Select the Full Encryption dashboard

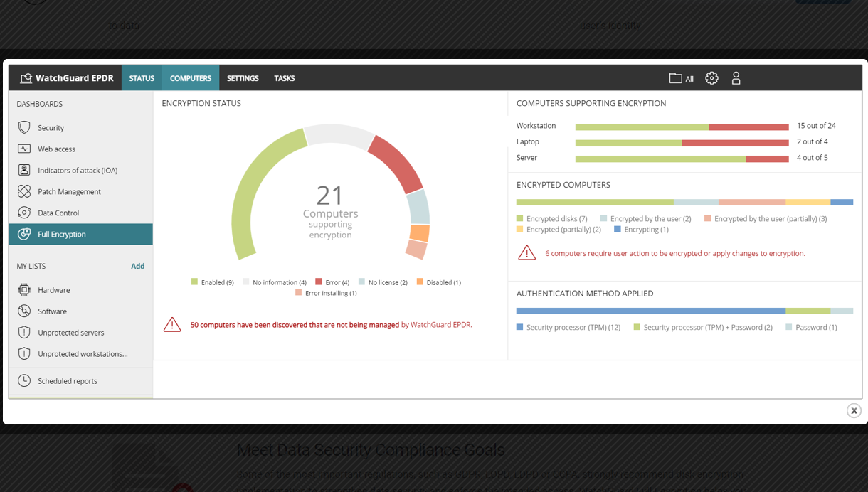(80, 234)
